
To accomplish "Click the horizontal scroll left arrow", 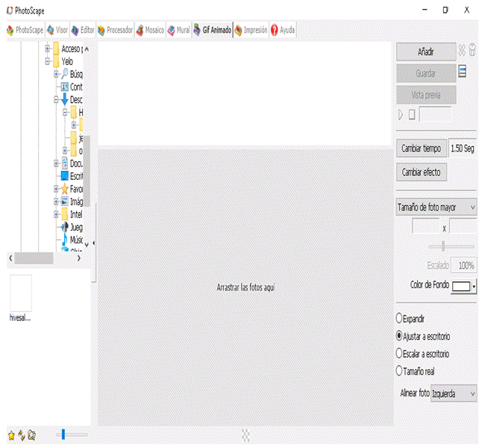I will tap(11, 258).
